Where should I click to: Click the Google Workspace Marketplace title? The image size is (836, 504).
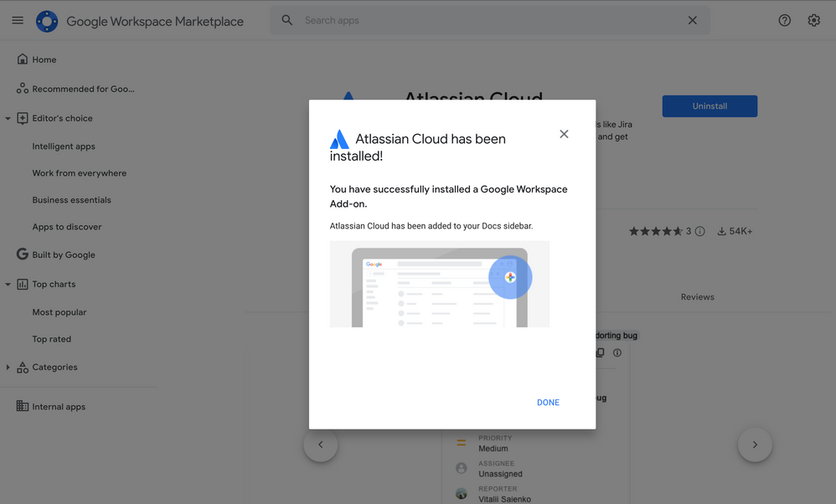[155, 21]
